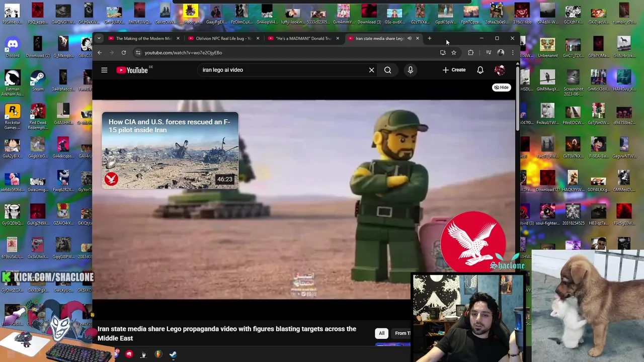
Task: Open the Steam desktop shortcut
Action: [38, 80]
